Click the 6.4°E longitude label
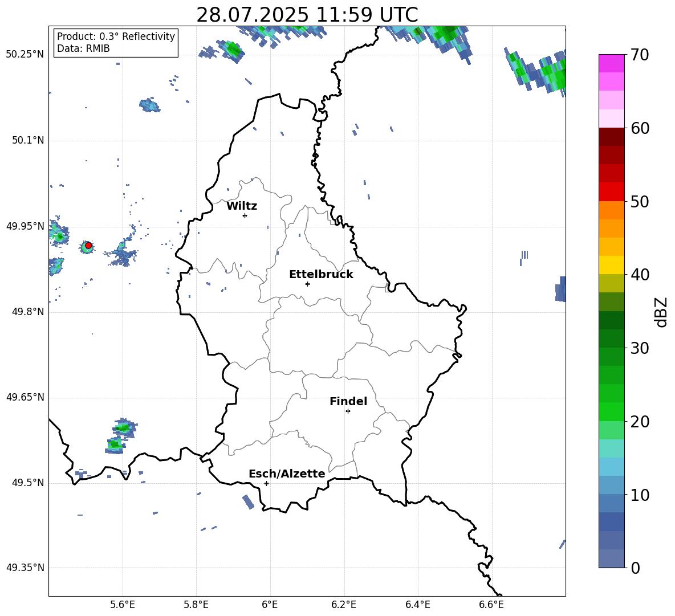 pyautogui.click(x=417, y=605)
